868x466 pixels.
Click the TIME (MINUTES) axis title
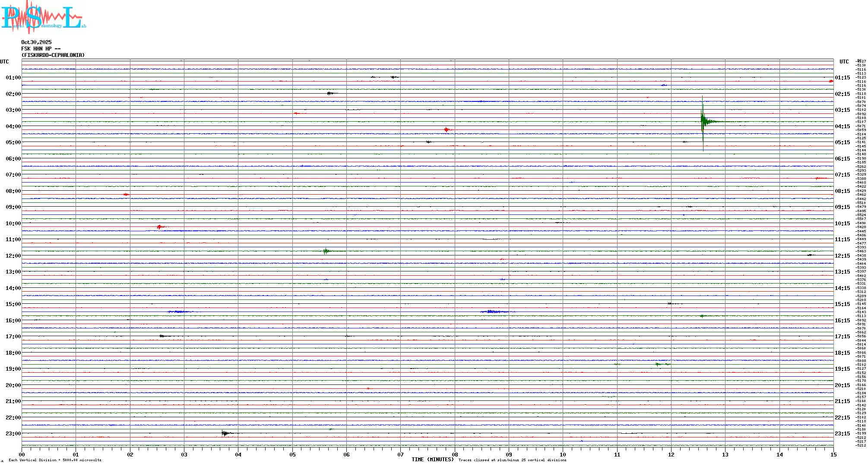[432, 460]
